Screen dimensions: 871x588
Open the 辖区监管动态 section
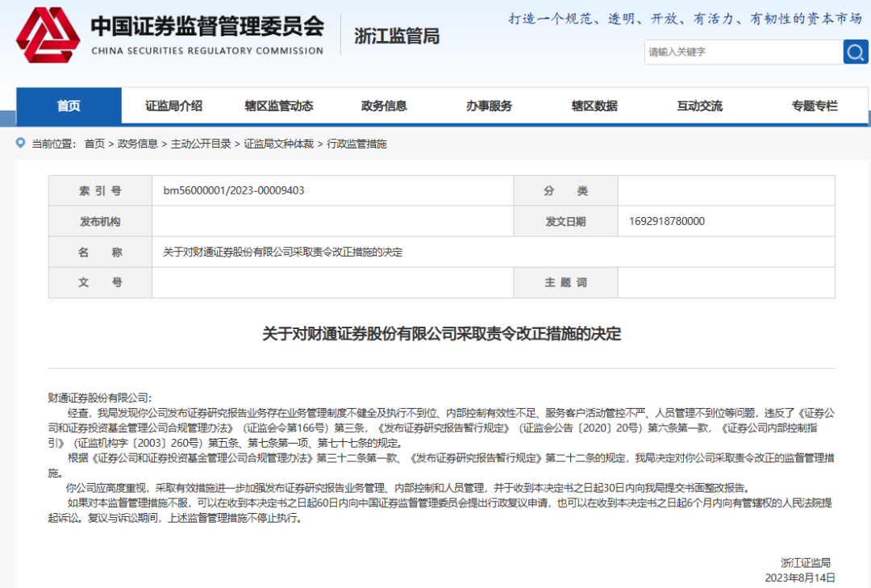(278, 105)
